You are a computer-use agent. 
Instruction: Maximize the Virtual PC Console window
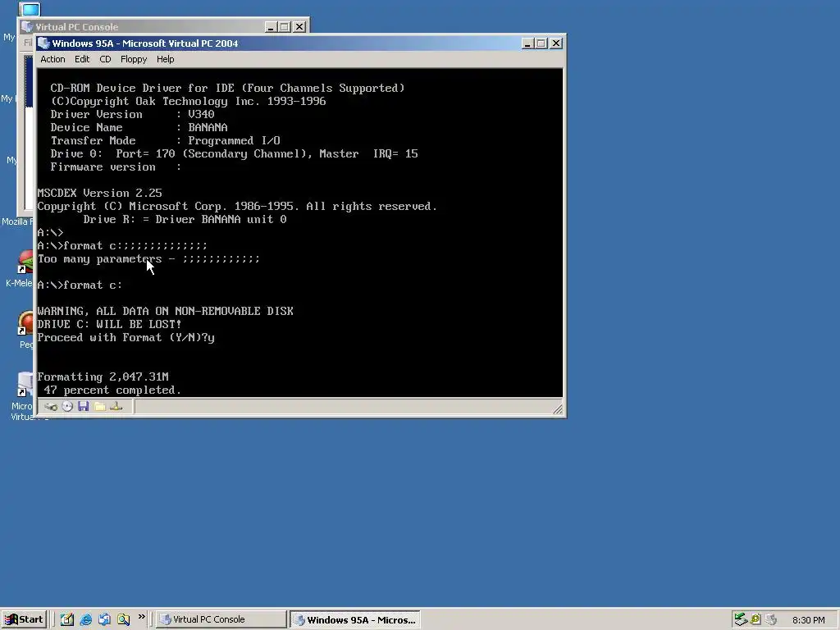click(x=285, y=27)
